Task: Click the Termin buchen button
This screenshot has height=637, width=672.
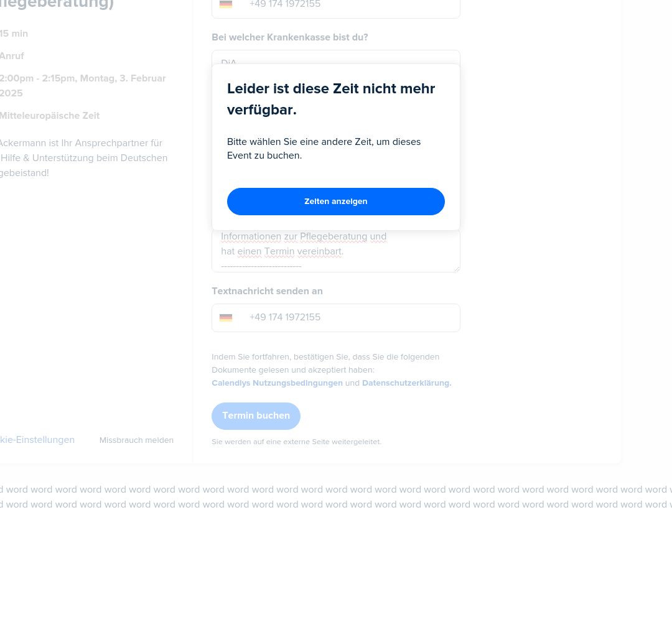Action: coord(256,416)
